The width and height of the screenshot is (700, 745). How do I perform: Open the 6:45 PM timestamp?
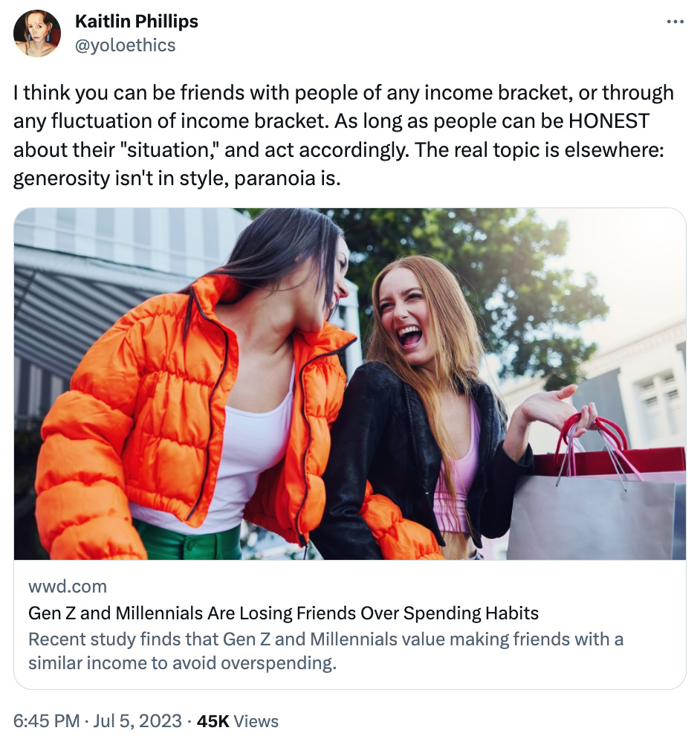(x=47, y=720)
